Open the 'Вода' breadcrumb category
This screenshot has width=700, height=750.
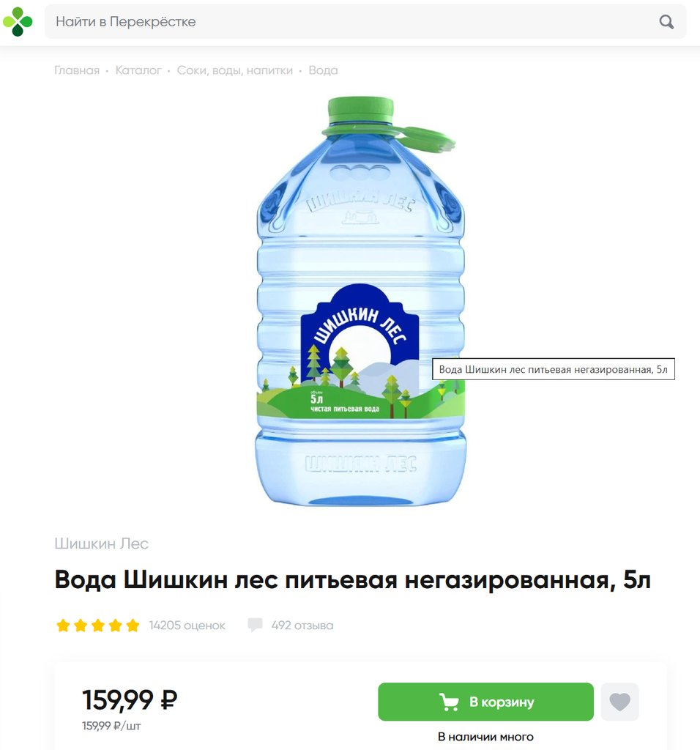tap(323, 70)
